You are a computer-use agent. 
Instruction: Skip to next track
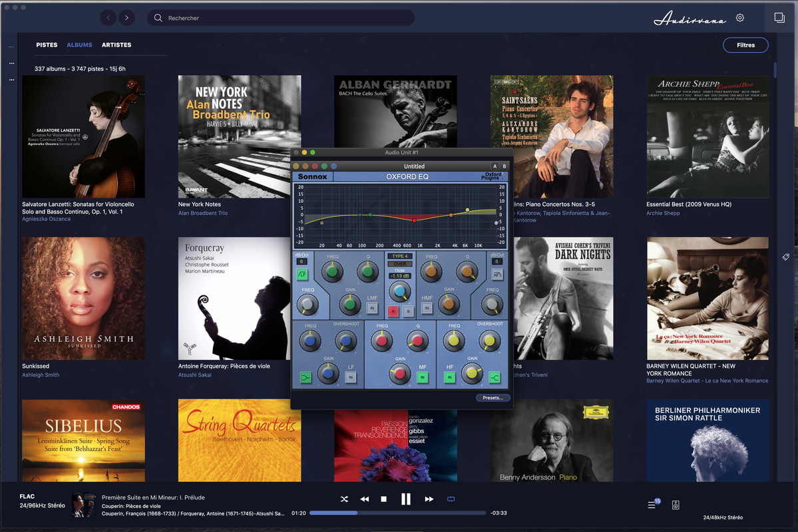pos(429,499)
